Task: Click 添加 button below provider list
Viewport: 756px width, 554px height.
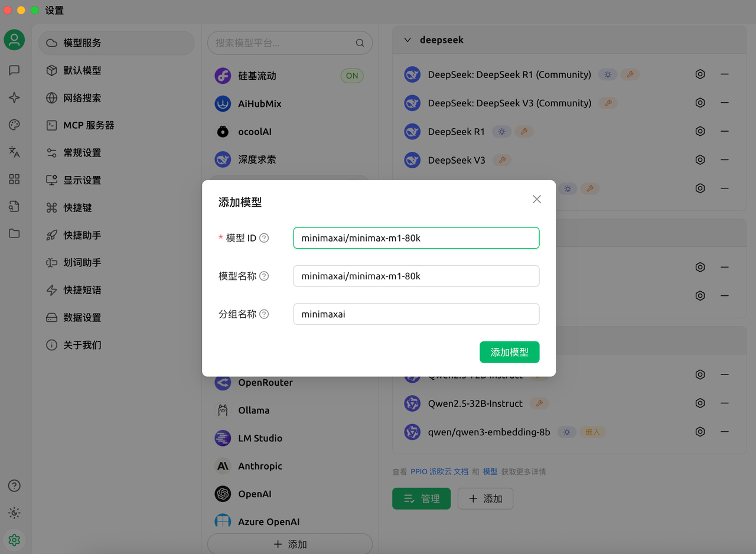Action: pos(289,544)
